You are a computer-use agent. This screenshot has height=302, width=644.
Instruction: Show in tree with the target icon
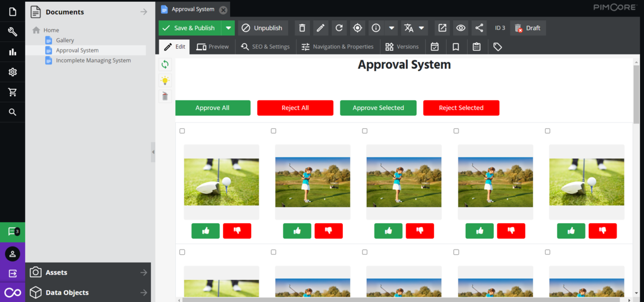point(357,28)
